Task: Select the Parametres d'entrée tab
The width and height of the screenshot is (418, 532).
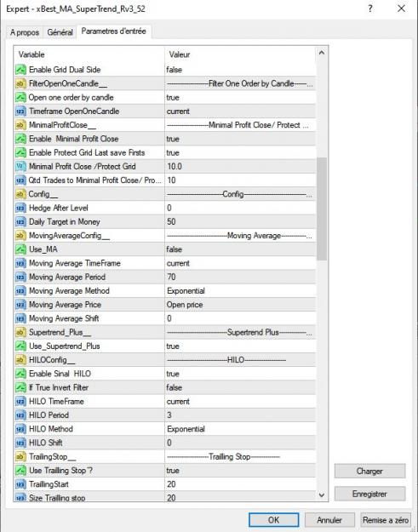Action: click(x=114, y=31)
